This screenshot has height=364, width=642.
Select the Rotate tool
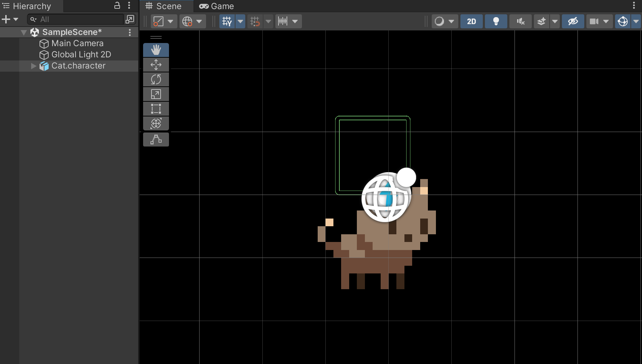point(156,79)
